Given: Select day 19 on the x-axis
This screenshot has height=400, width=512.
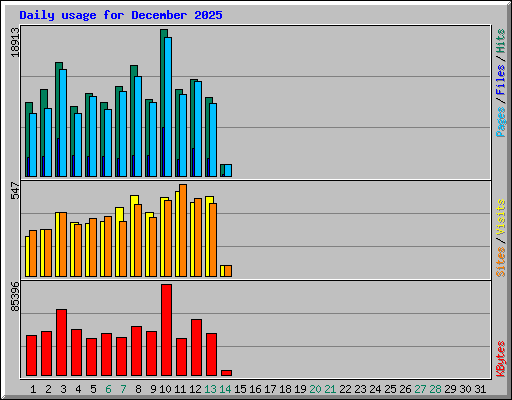Looking at the screenshot, I should tap(300, 389).
